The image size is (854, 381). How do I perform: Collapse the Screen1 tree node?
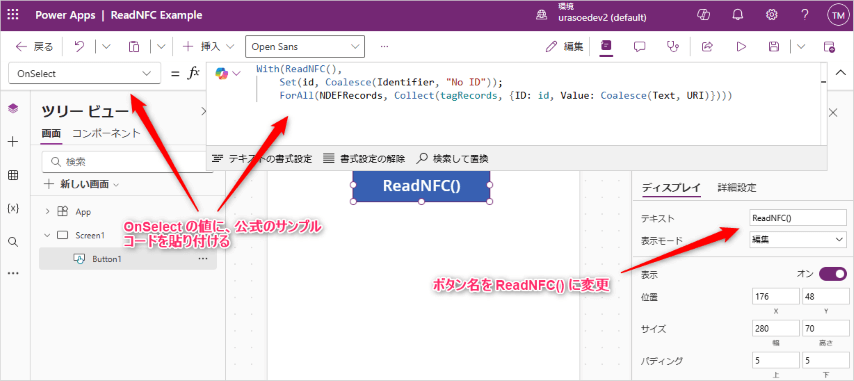[47, 235]
